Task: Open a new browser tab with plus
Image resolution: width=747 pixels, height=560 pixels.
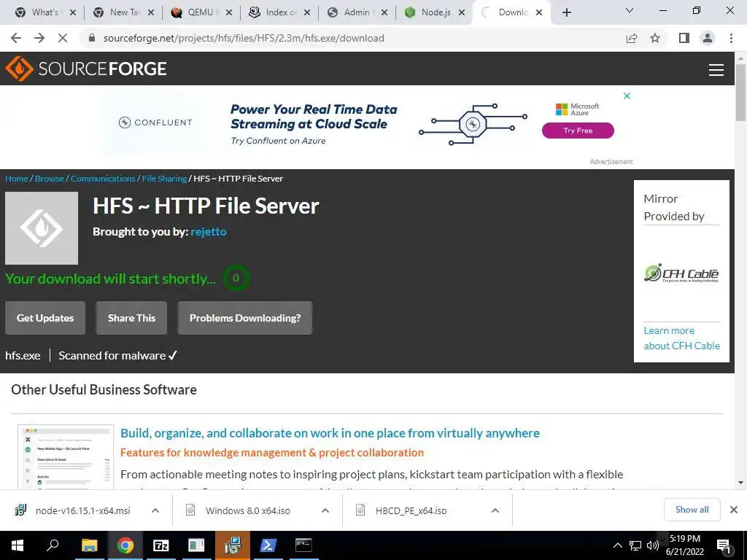Action: [566, 12]
